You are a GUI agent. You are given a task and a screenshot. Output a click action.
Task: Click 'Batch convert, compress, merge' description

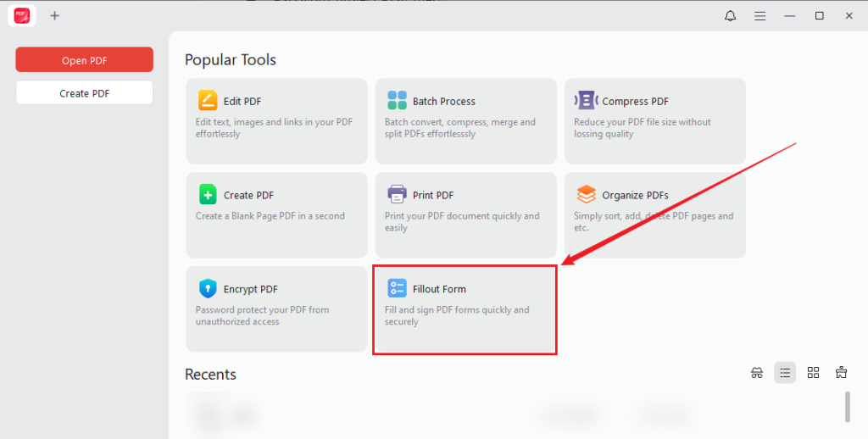pos(460,128)
